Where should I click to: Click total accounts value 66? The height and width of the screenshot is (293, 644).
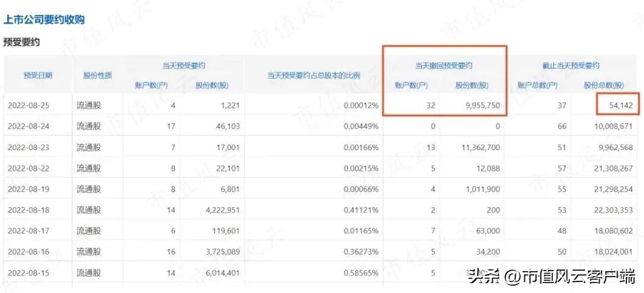pos(561,126)
